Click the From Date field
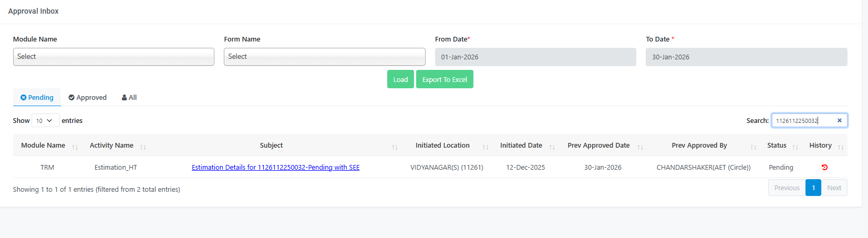The width and height of the screenshot is (868, 238). pyautogui.click(x=535, y=57)
